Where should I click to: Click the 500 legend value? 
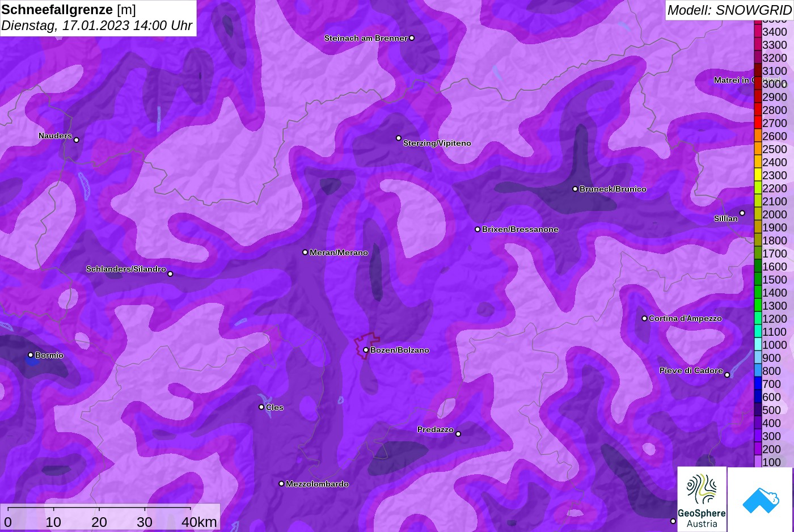coord(771,410)
